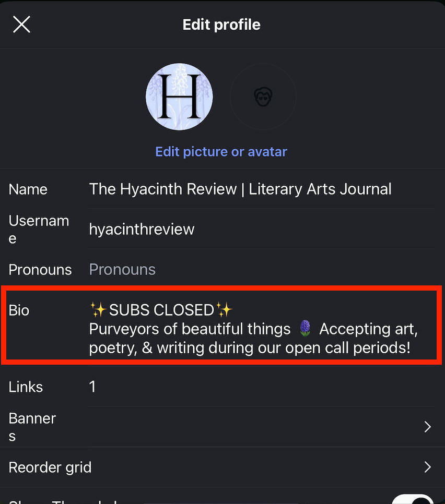445x504 pixels.
Task: Open the Links row showing 1
Action: click(223, 387)
